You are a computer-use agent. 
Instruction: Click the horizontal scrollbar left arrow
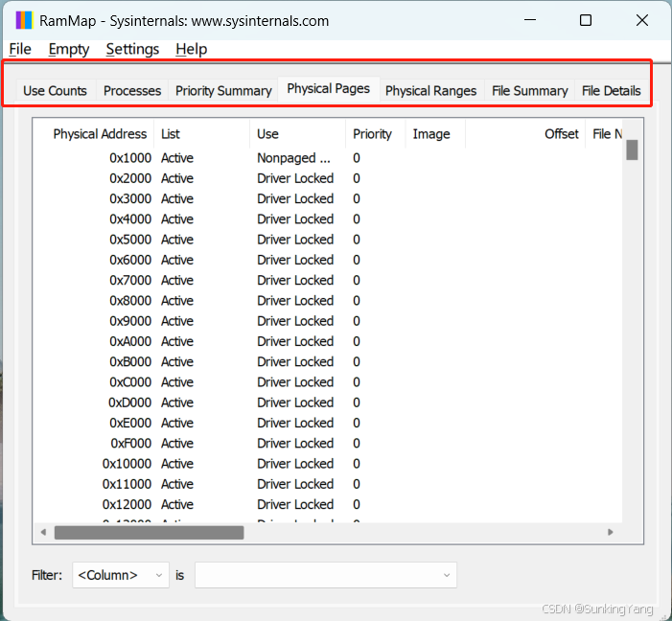pos(43,532)
